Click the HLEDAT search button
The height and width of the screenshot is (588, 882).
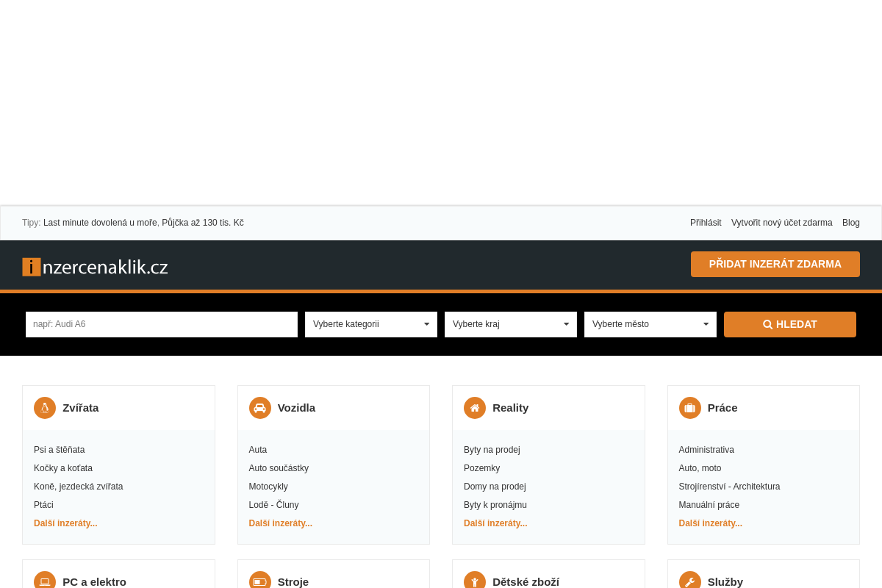(790, 324)
